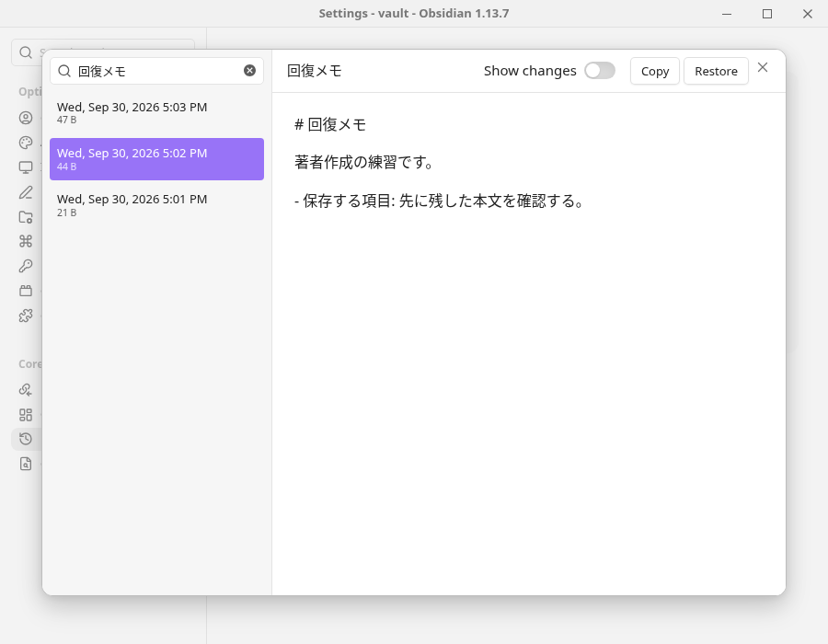Click the '- 保存する項目' bullet line
Screen dimensions: 828x644
pyautogui.click(x=440, y=201)
